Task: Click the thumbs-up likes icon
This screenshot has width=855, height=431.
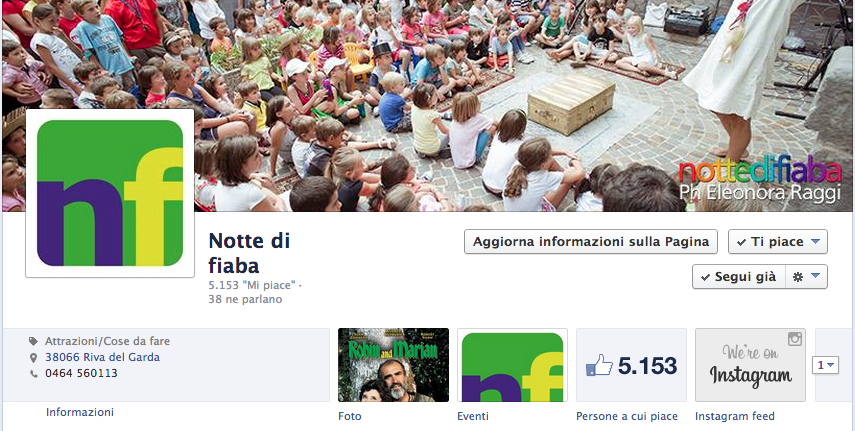Action: [x=599, y=365]
